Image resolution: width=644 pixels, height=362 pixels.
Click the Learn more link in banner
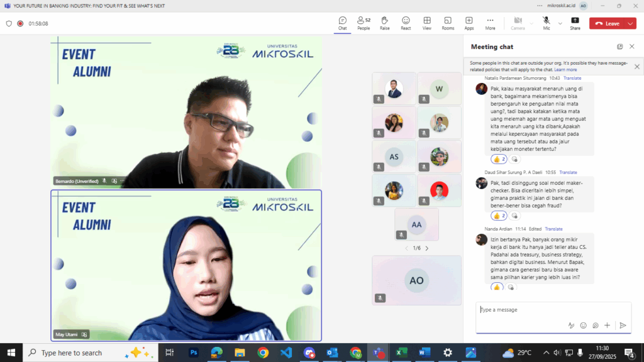pos(565,70)
